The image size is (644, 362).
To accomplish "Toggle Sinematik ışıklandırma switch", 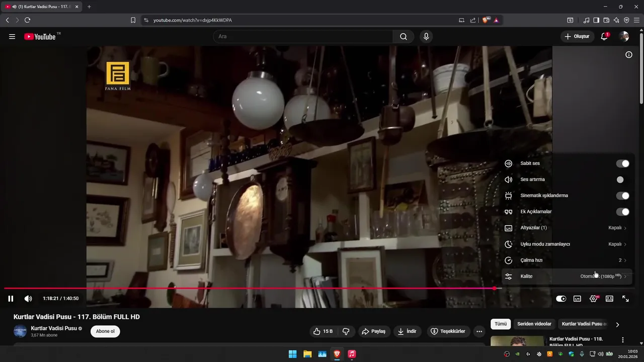I will pyautogui.click(x=622, y=196).
